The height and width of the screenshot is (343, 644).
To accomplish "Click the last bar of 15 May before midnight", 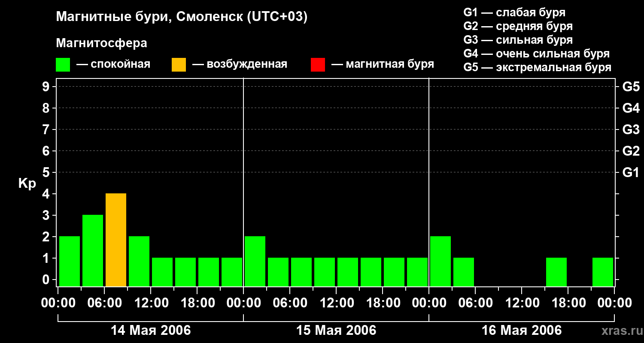I will pyautogui.click(x=417, y=272).
